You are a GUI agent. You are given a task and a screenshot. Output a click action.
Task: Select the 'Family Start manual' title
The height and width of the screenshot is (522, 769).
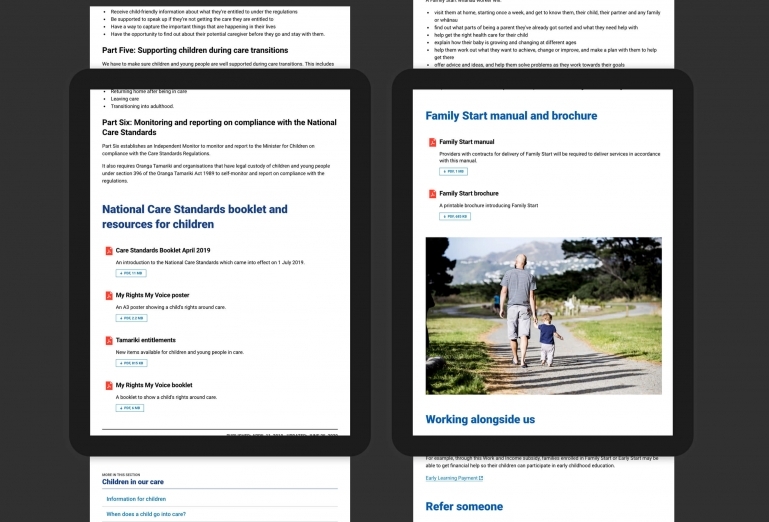(x=467, y=142)
